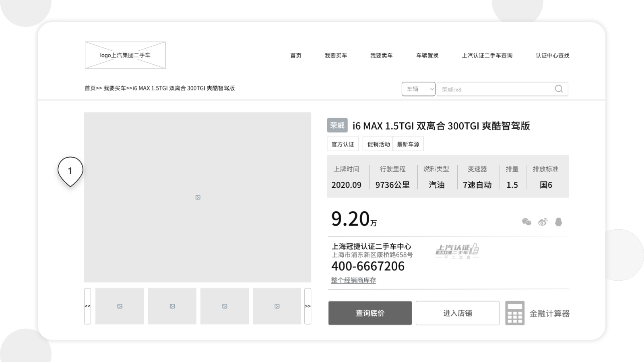Click the emission standard value 国6
The image size is (644, 362).
point(546,185)
